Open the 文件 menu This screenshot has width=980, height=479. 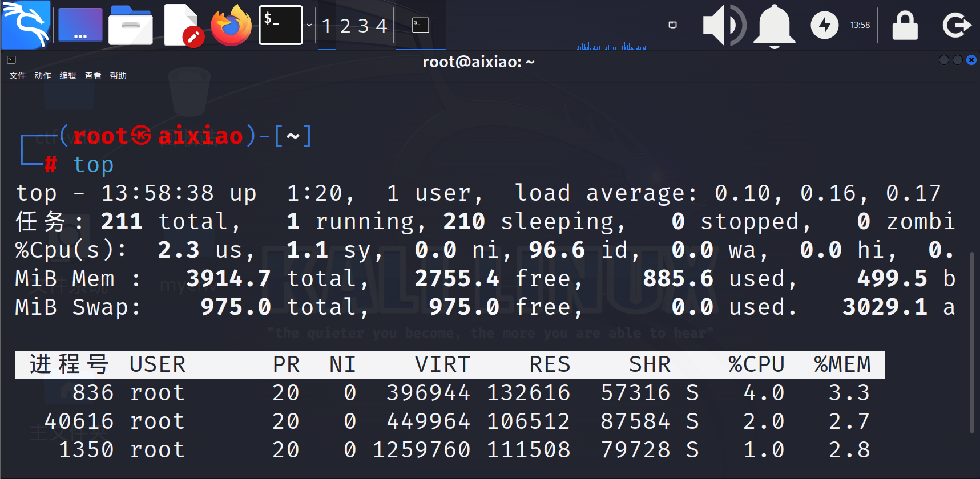tap(18, 75)
